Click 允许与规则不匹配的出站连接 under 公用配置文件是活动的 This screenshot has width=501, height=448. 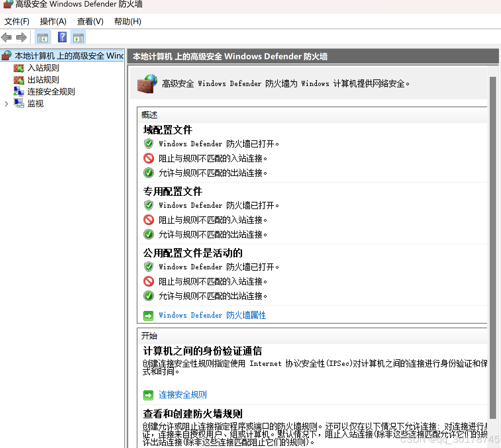coord(213,296)
